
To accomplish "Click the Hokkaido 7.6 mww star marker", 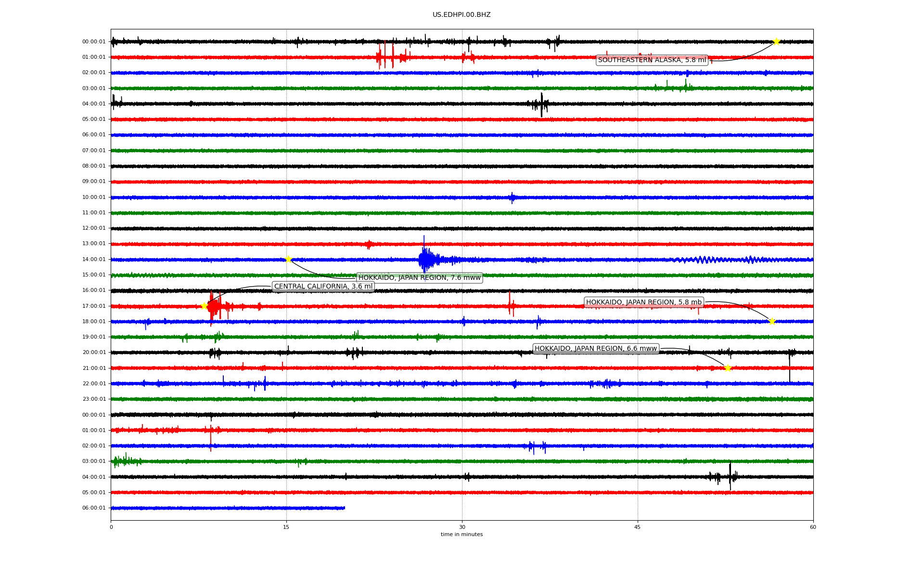I will (288, 259).
